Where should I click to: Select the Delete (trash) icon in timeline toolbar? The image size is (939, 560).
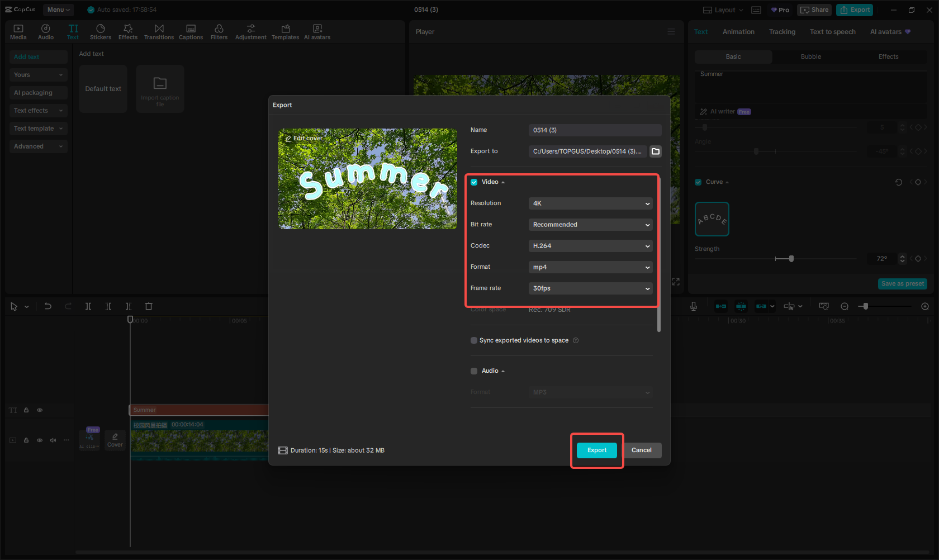pos(148,306)
